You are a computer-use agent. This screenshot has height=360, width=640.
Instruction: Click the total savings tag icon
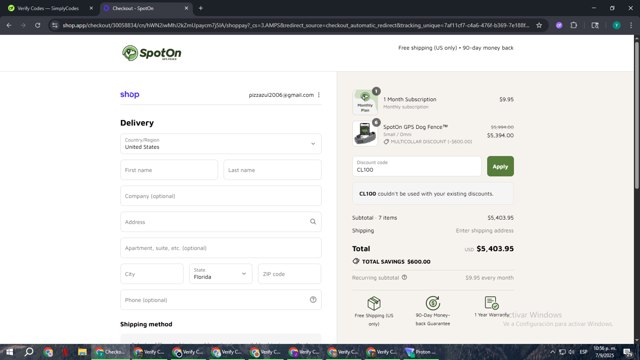(x=356, y=261)
